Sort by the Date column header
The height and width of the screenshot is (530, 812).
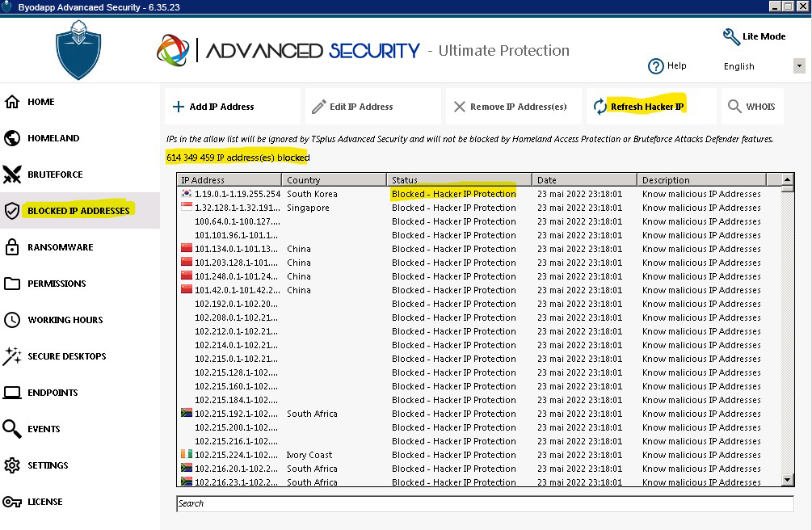[x=585, y=180]
